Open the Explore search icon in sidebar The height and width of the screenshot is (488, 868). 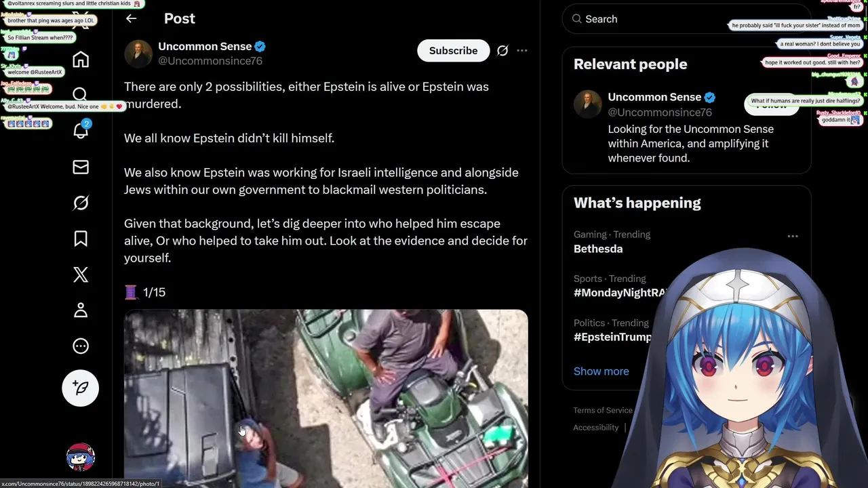tap(81, 95)
